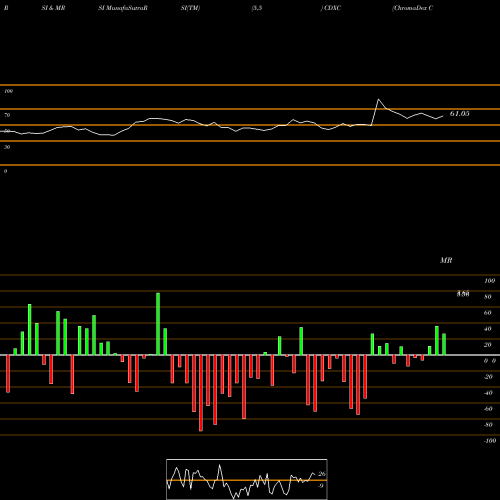This screenshot has height=500, width=500.
Task: Click the tallest green MR histogram bar
Action: (158, 324)
